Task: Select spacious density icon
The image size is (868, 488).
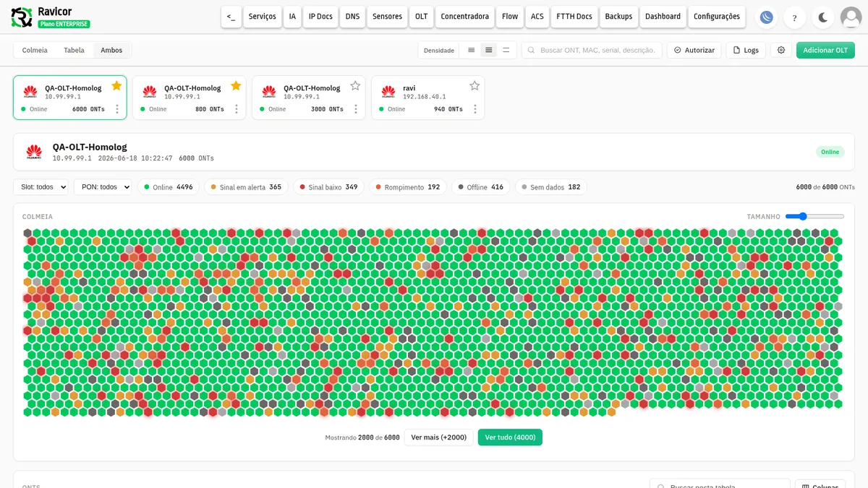Action: click(506, 50)
